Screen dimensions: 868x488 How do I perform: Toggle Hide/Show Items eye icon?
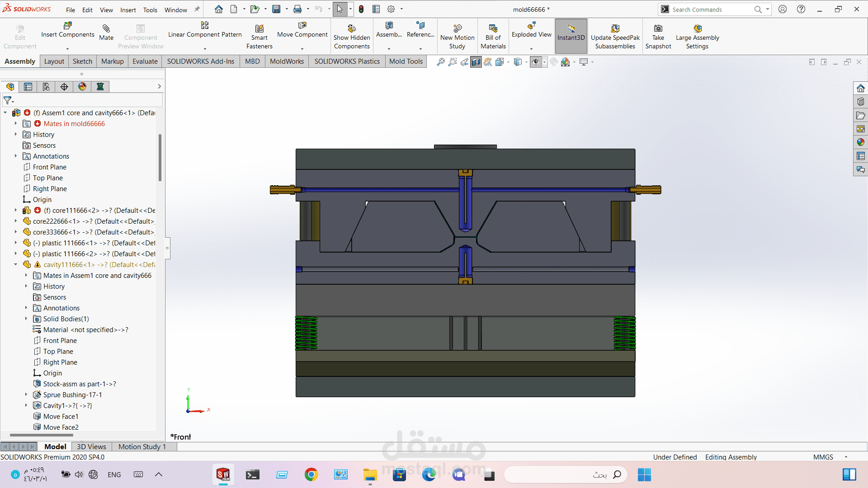[536, 62]
